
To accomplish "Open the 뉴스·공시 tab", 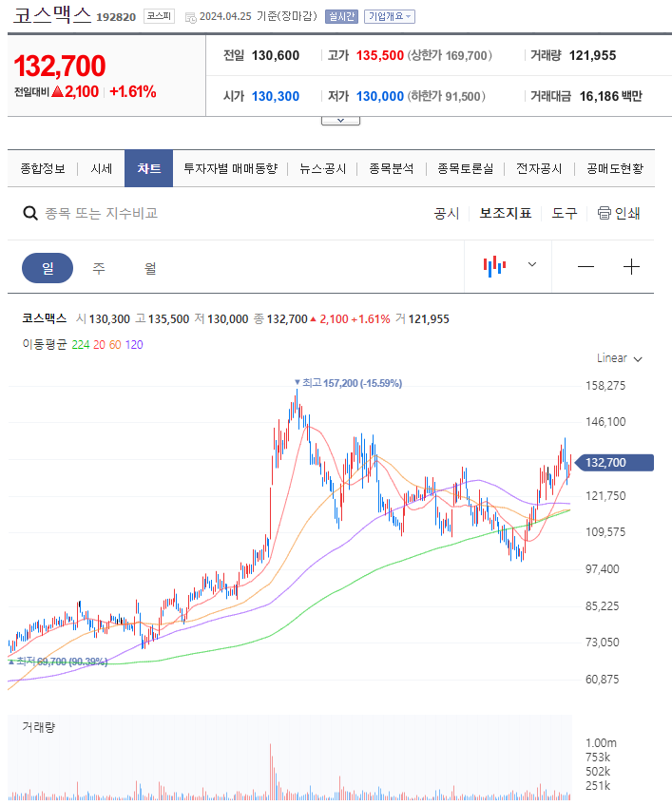I will tap(322, 168).
